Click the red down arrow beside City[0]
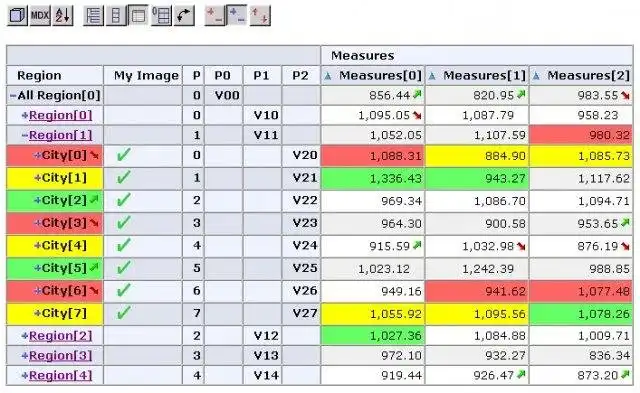 94,155
